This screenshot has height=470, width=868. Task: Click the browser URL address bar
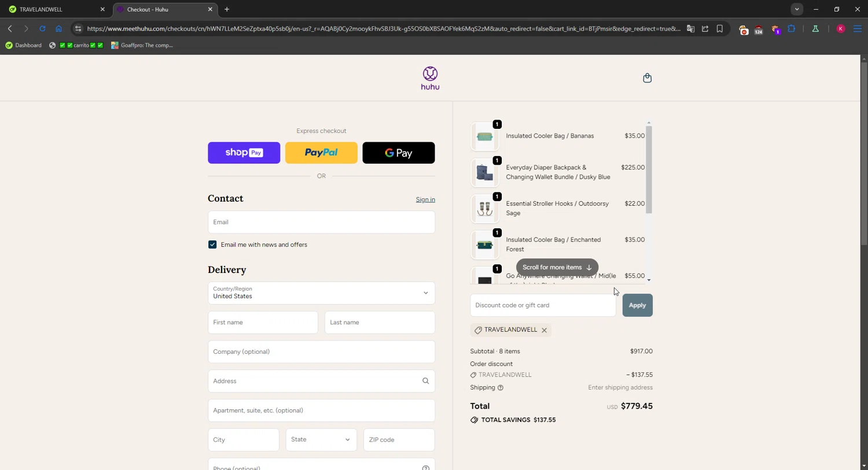(x=383, y=28)
